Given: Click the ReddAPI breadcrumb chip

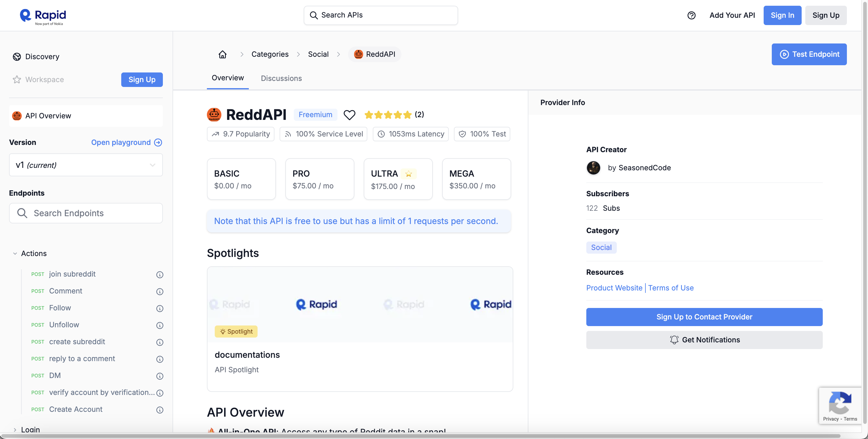Looking at the screenshot, I should 374,54.
